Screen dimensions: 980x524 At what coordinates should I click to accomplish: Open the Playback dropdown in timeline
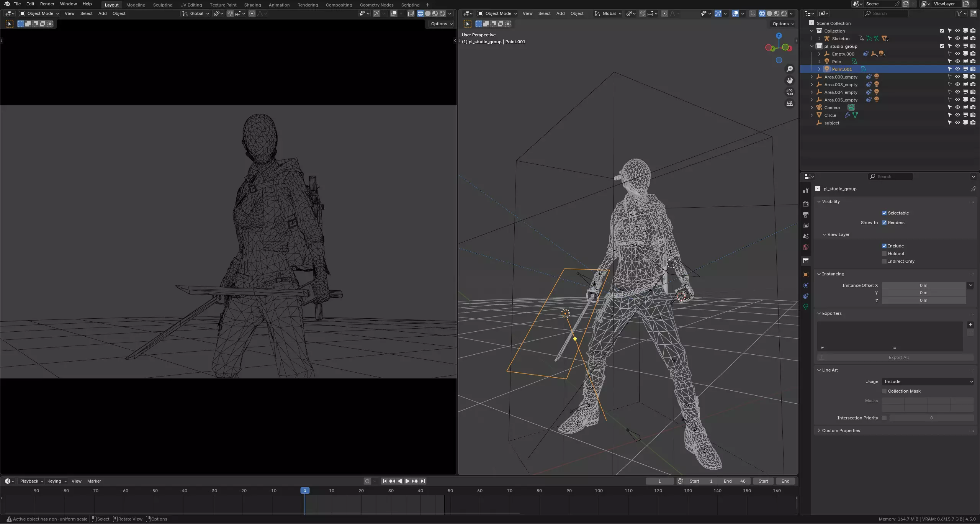(31, 481)
